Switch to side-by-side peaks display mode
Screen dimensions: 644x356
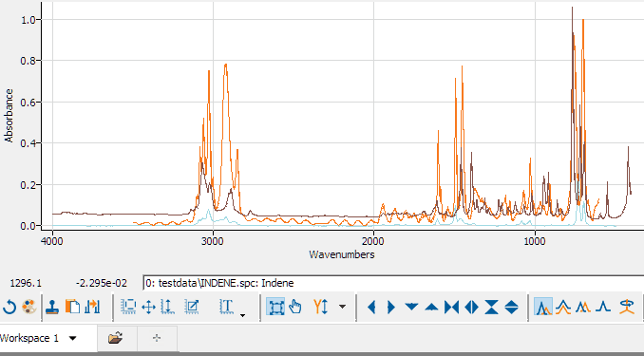pyautogui.click(x=583, y=307)
